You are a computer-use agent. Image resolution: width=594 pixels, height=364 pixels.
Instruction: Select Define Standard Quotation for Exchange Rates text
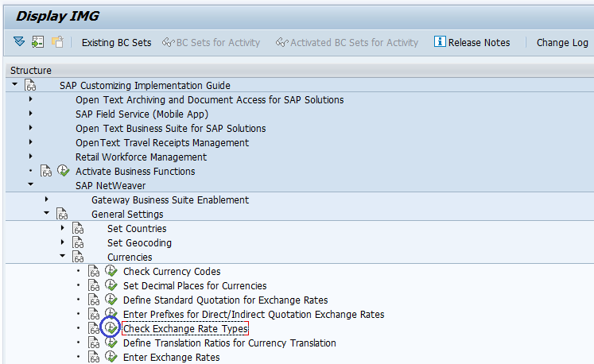[x=225, y=300]
